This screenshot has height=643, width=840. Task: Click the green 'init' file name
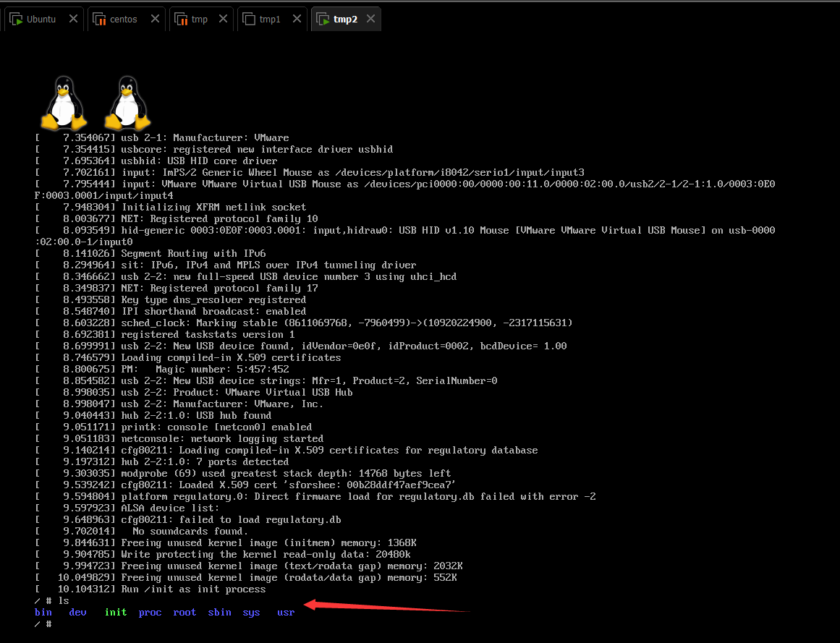coord(115,613)
